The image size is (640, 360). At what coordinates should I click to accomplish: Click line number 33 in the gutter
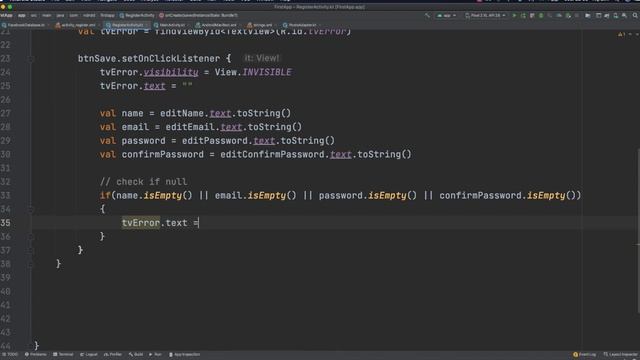(x=5, y=196)
